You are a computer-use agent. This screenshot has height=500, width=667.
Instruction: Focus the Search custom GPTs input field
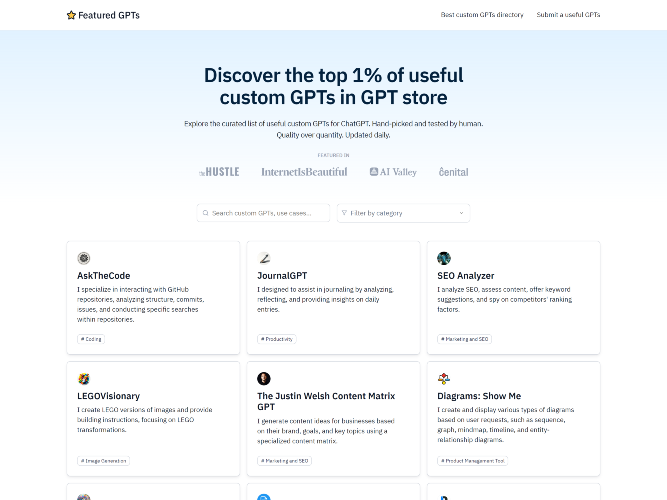click(x=263, y=213)
